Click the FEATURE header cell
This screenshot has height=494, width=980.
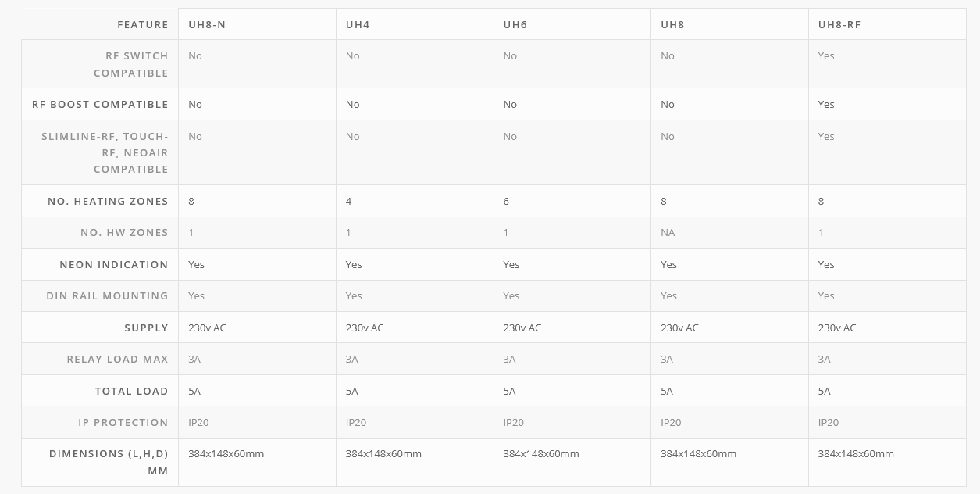tap(143, 24)
